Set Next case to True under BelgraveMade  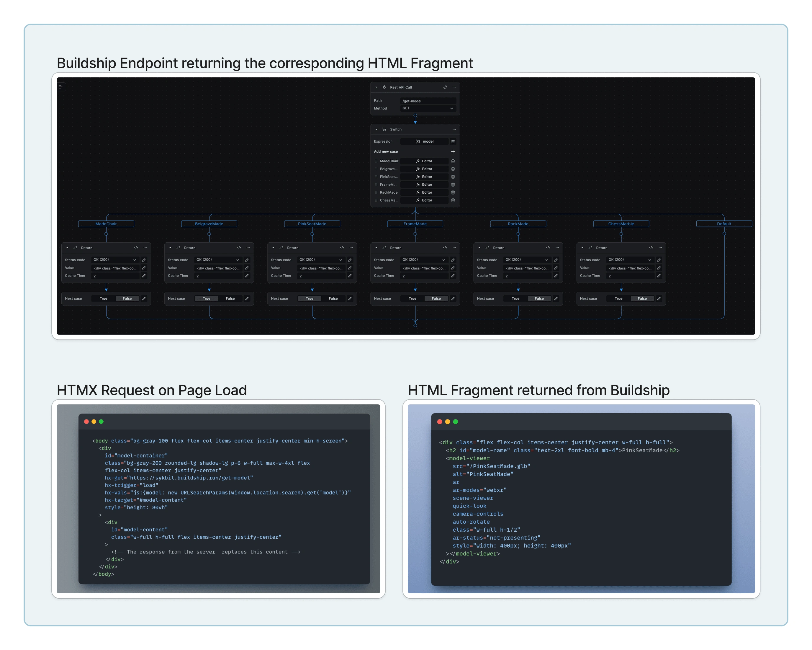pos(206,298)
